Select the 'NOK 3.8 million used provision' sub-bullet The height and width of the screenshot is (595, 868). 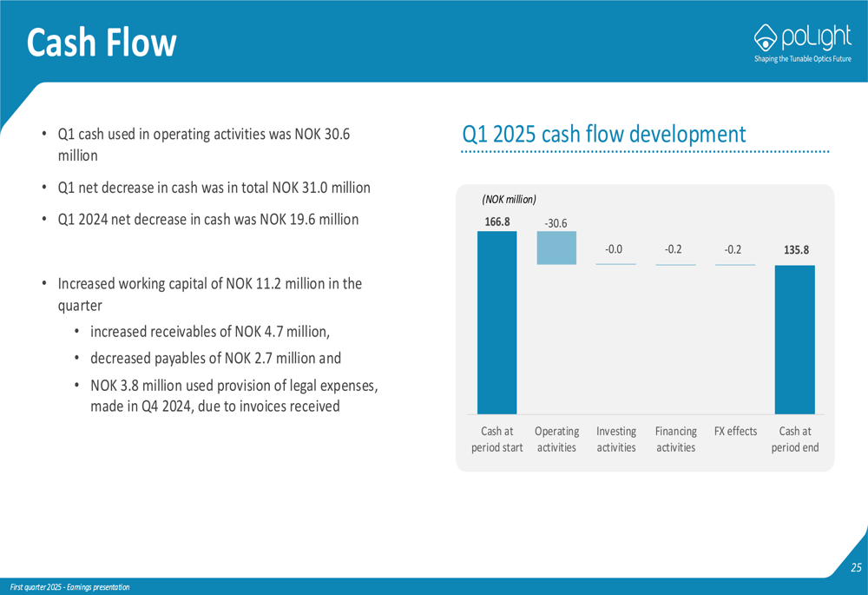[234, 395]
